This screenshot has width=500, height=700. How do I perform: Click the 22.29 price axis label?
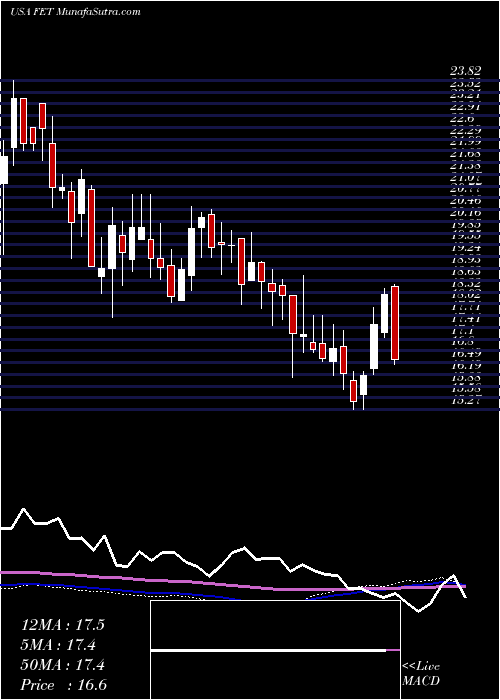click(x=466, y=131)
